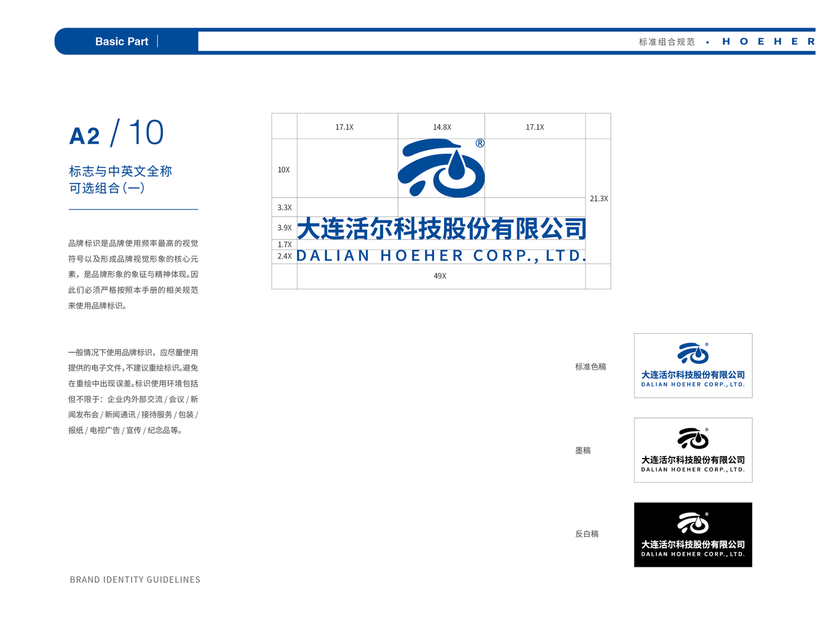Click paragraph line starting 品牌标识是品牌使用频率
This screenshot has height=619, width=840.
133,243
